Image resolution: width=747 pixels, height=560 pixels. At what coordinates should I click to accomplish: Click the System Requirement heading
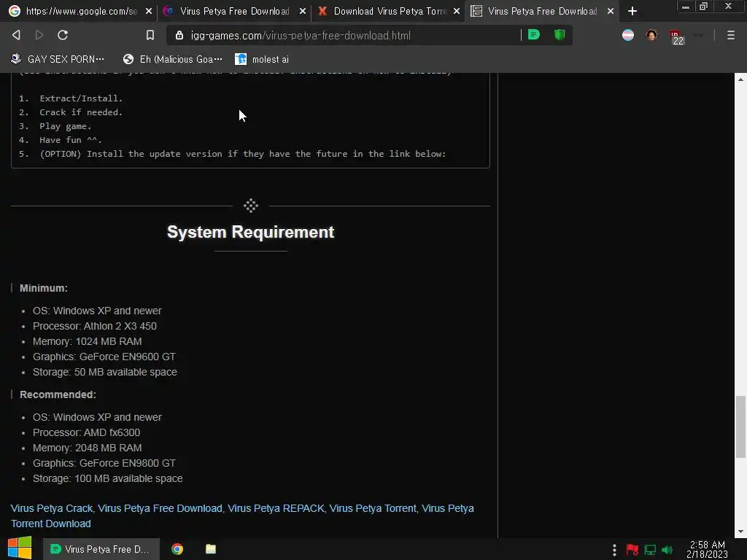click(251, 232)
